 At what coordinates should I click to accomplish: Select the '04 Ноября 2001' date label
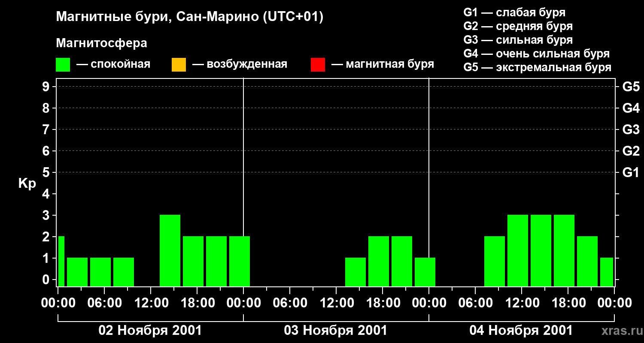click(x=521, y=331)
